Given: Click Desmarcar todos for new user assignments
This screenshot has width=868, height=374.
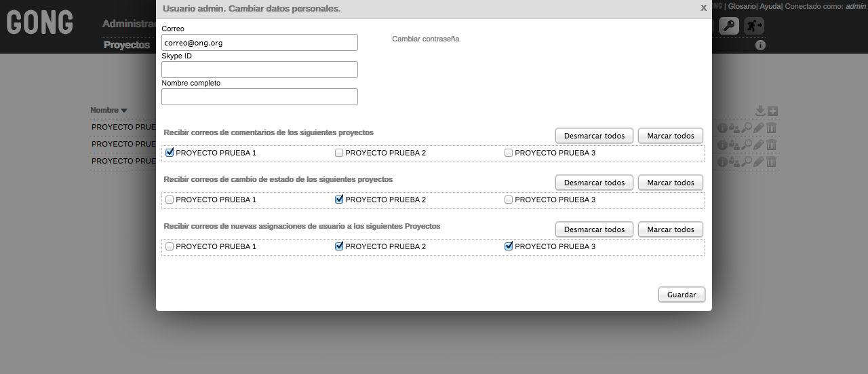Looking at the screenshot, I should click(x=595, y=229).
